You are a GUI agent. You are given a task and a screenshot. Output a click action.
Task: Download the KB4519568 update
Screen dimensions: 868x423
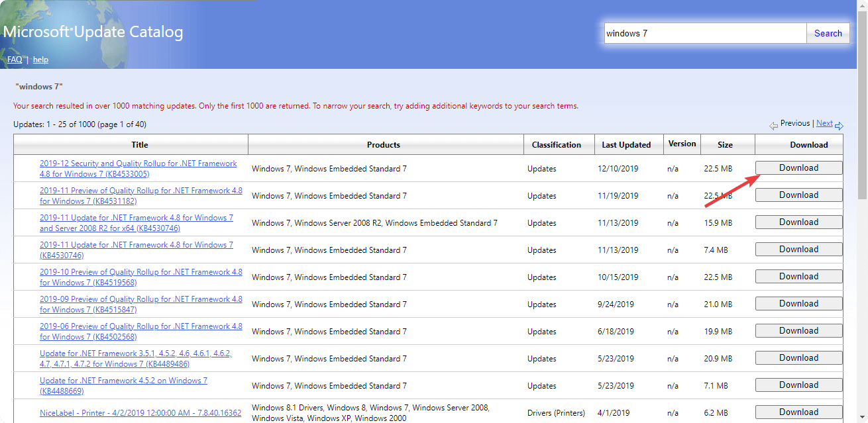[799, 277]
